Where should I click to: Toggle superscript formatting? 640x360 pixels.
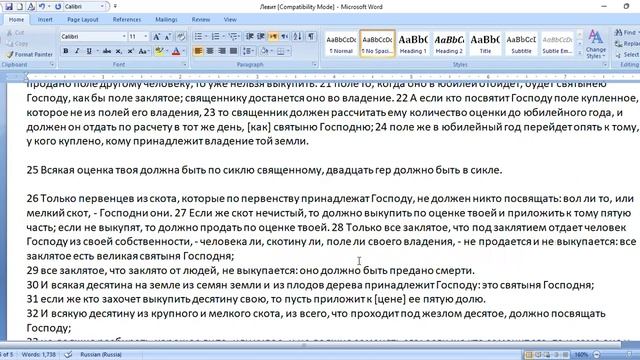click(130, 51)
